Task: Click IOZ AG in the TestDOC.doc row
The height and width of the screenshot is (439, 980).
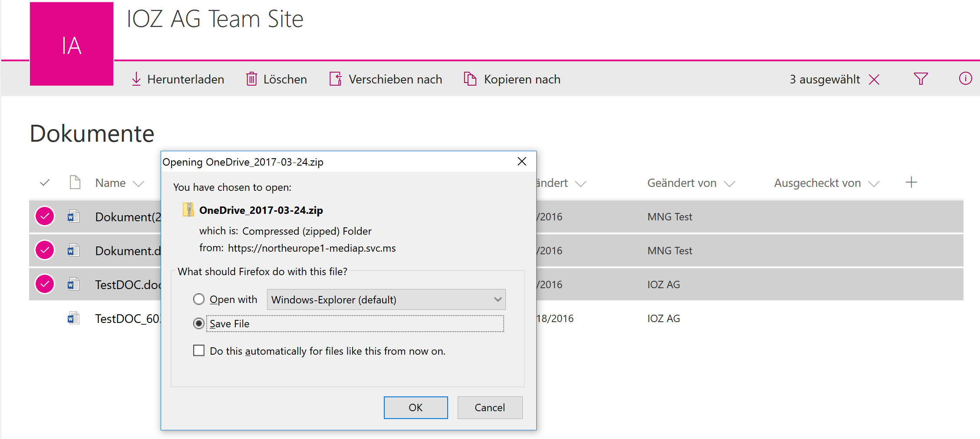Action: (x=663, y=284)
